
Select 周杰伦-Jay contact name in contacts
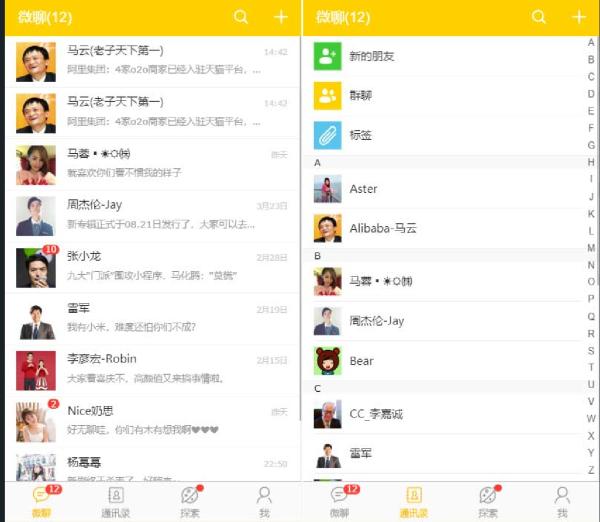pos(377,321)
